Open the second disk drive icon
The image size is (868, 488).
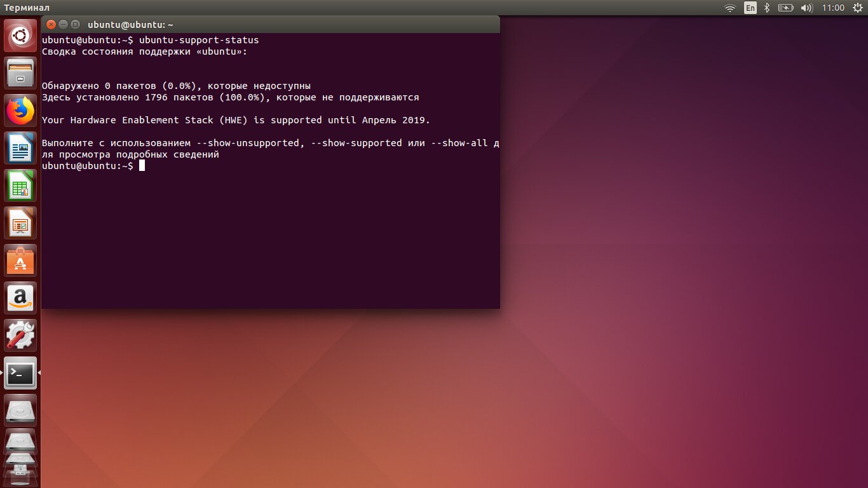pos(21,441)
